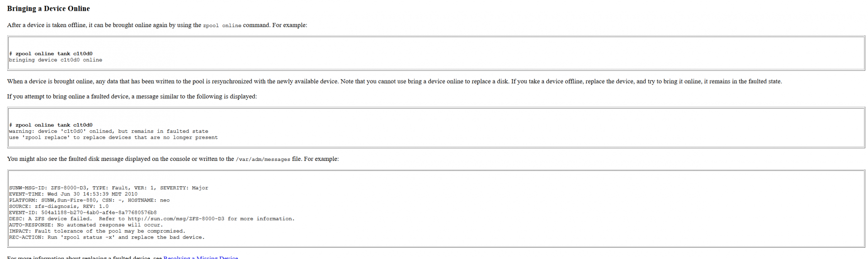
Task: Click the REC-ACTION zpool status line
Action: pyautogui.click(x=107, y=237)
